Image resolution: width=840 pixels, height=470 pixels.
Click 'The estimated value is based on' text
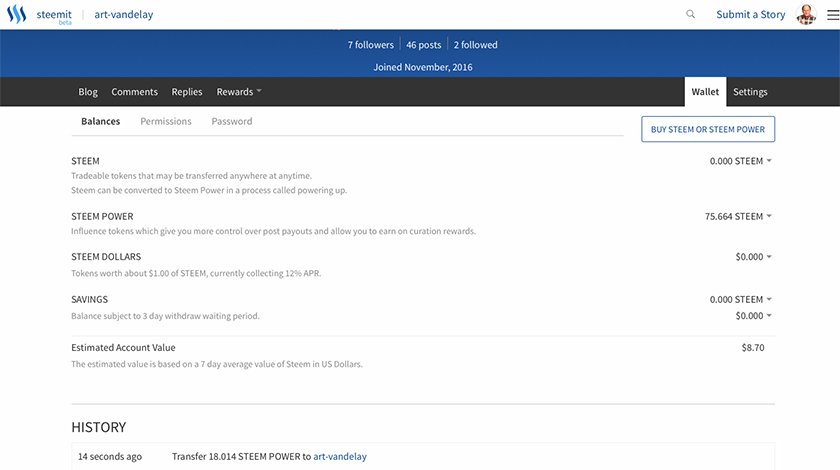pos(217,364)
